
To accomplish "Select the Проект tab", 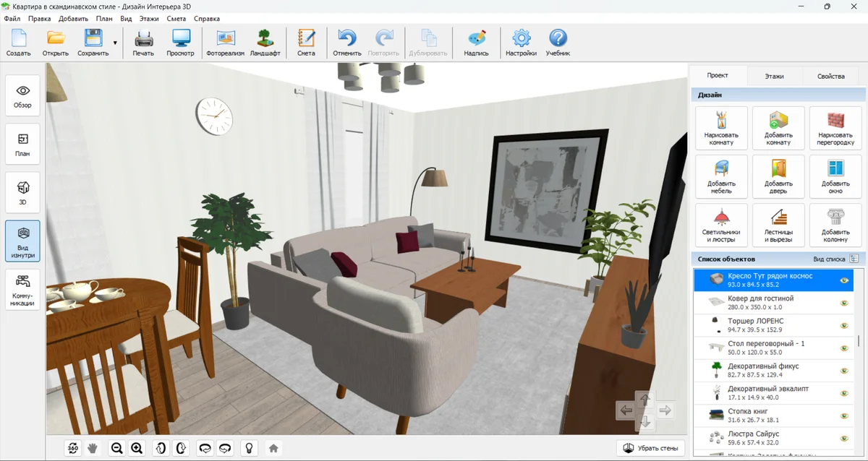I will click(718, 75).
